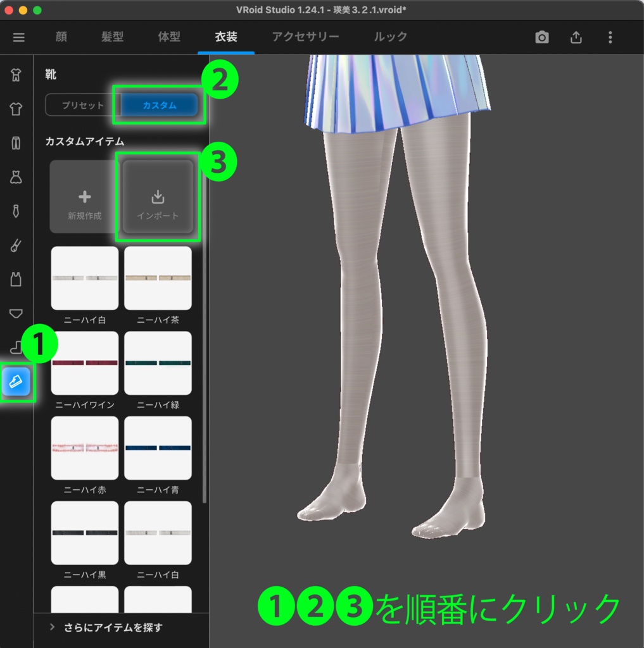
Task: Click the export upload icon
Action: click(x=576, y=37)
